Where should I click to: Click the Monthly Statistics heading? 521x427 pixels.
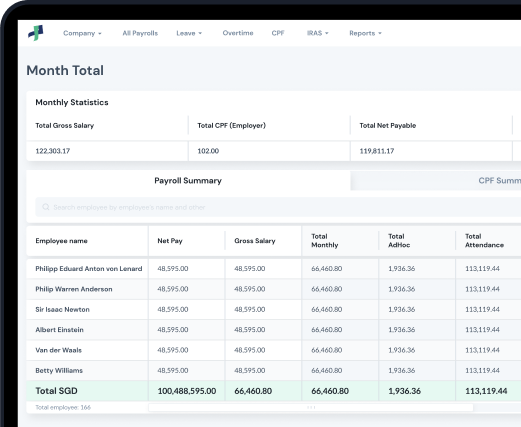pyautogui.click(x=72, y=102)
